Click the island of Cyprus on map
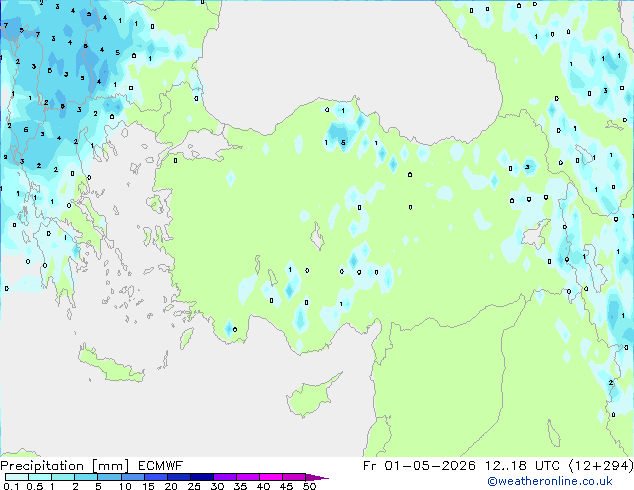The width and height of the screenshot is (634, 490). [x=309, y=398]
